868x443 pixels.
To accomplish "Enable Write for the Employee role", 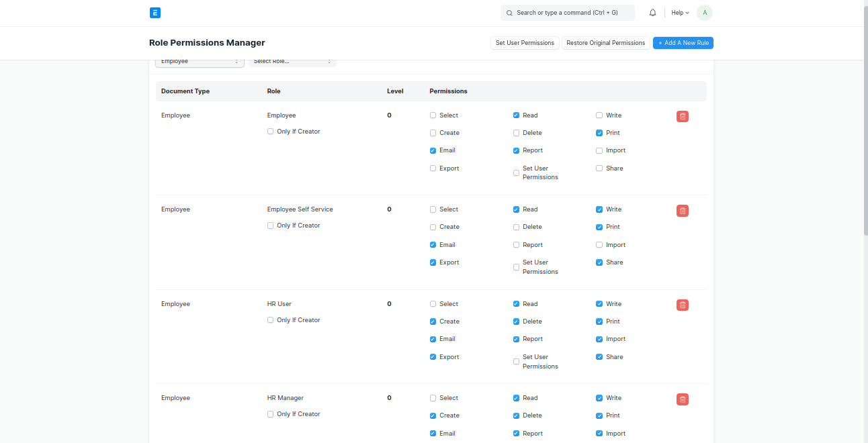I will pyautogui.click(x=599, y=115).
